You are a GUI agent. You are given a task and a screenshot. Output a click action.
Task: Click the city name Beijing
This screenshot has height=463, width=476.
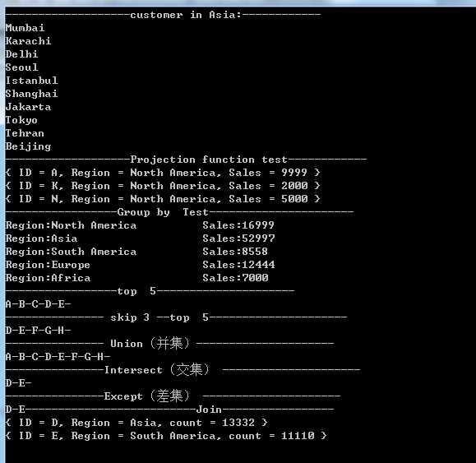28,146
